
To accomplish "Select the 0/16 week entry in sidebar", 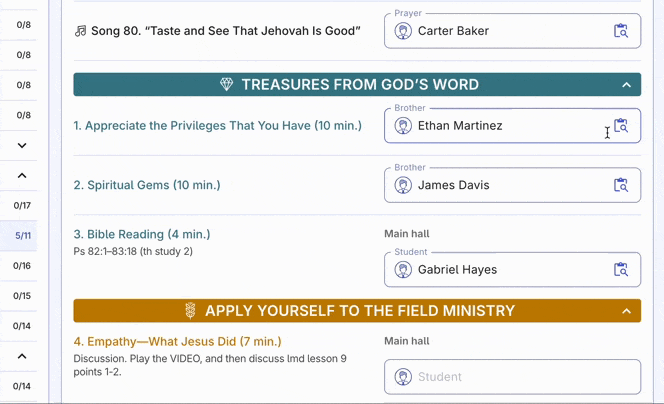I will pos(23,266).
